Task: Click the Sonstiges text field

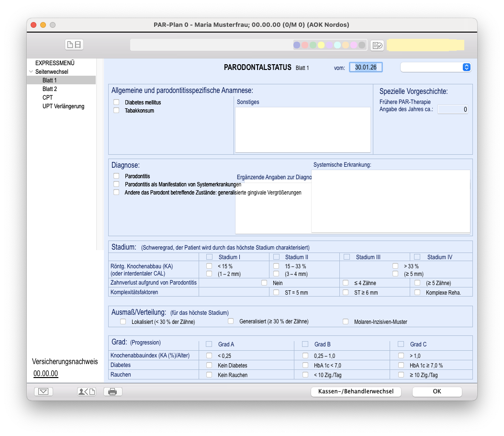Action: [303, 129]
